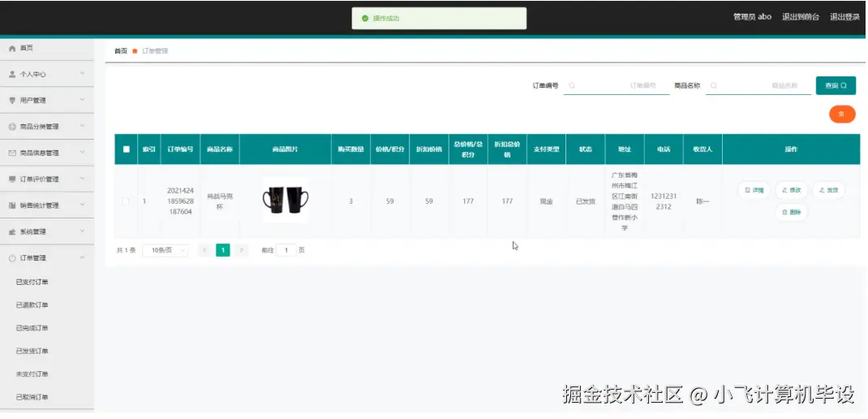Click magnifier icon in 商品名称 field

[x=714, y=86]
